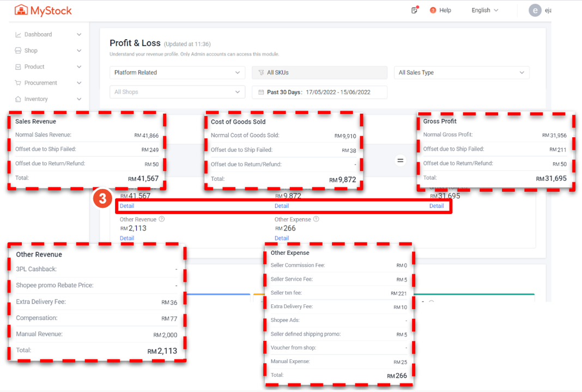The height and width of the screenshot is (392, 582).
Task: Open the English language selector
Action: coord(484,10)
